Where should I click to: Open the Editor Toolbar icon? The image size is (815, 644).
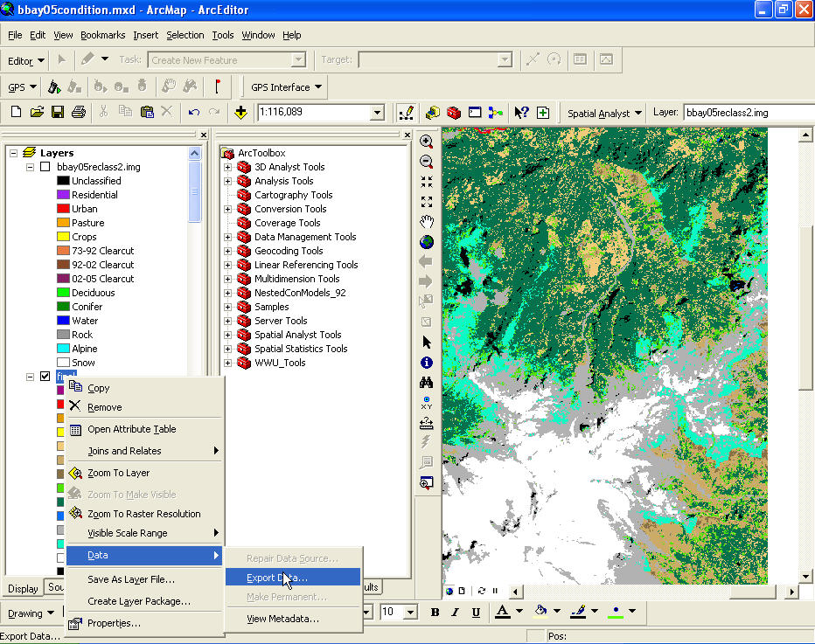406,113
